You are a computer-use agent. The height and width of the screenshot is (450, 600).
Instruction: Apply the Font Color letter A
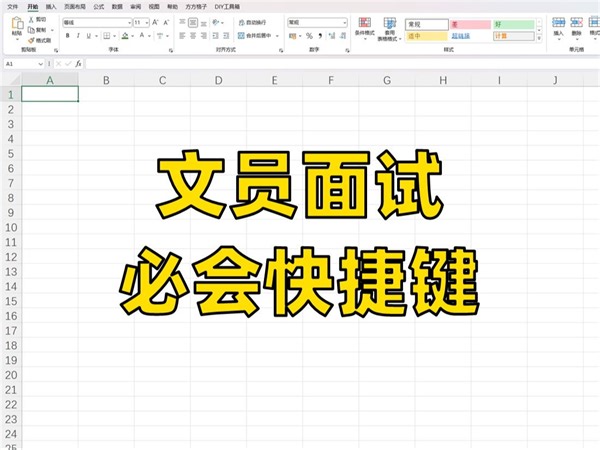(142, 36)
